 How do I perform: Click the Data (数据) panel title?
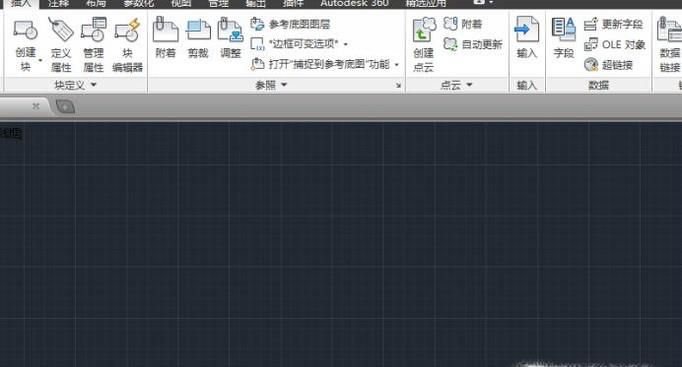pyautogui.click(x=598, y=85)
